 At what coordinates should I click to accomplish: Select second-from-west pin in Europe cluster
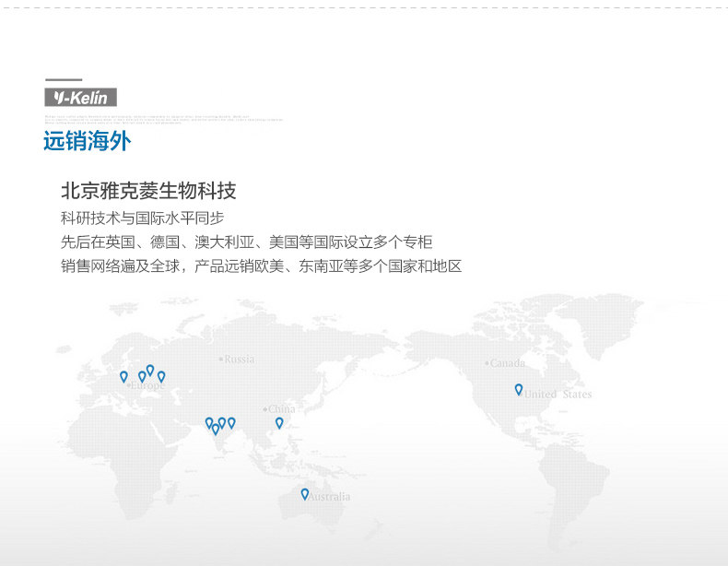pos(142,376)
